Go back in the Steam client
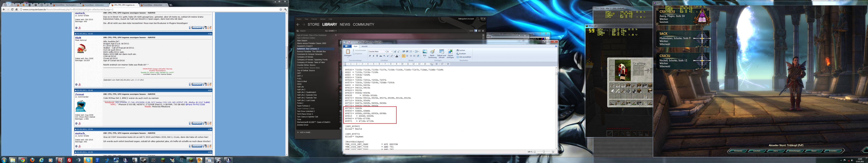868x163 pixels. [298, 25]
